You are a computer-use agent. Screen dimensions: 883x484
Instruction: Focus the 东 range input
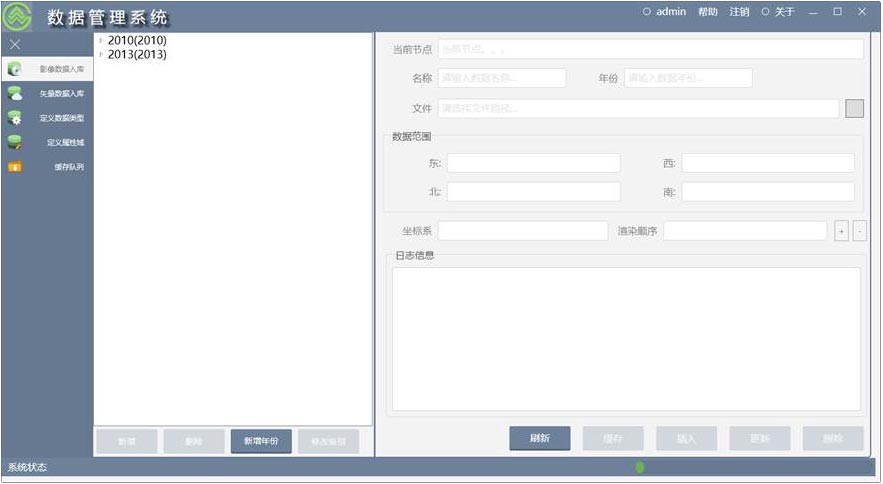534,163
